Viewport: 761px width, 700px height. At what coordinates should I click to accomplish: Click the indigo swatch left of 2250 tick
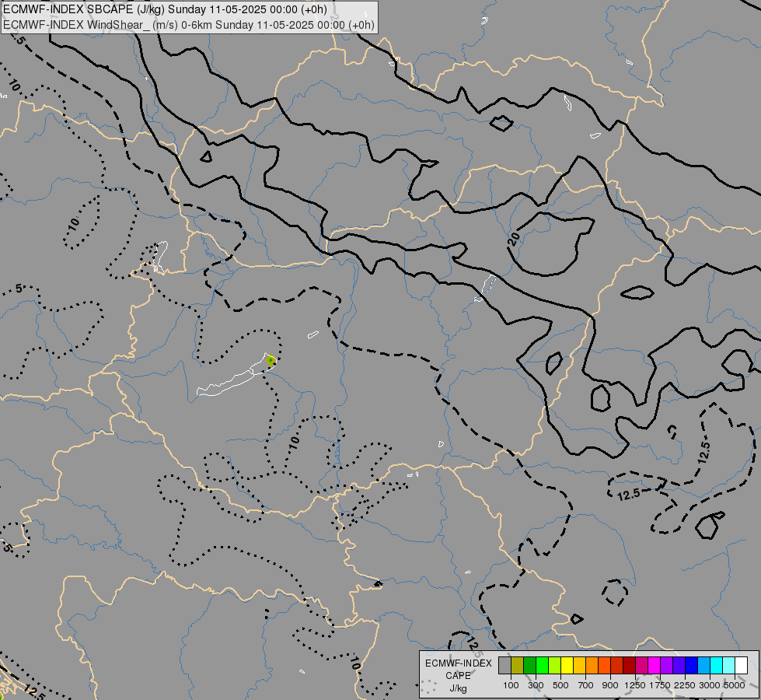click(x=679, y=666)
